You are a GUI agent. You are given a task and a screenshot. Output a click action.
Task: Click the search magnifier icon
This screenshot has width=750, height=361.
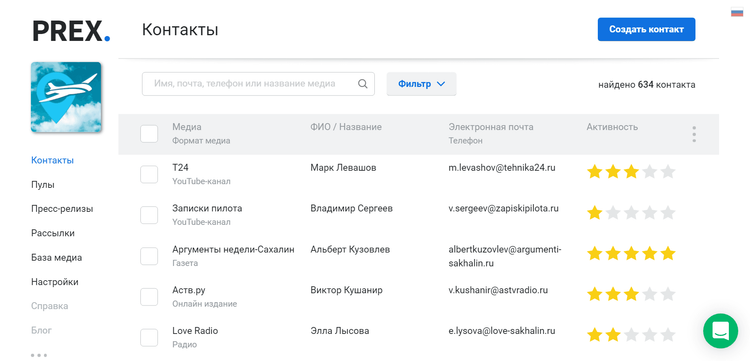(363, 84)
